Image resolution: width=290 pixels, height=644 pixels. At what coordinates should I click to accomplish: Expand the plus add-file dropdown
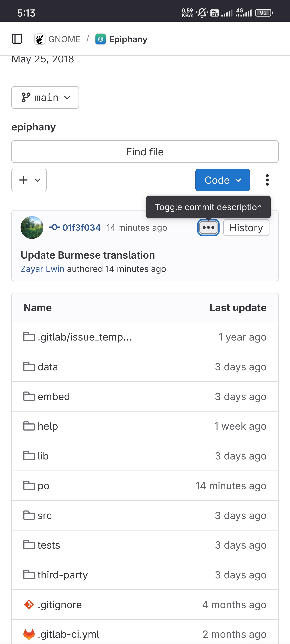click(x=29, y=180)
